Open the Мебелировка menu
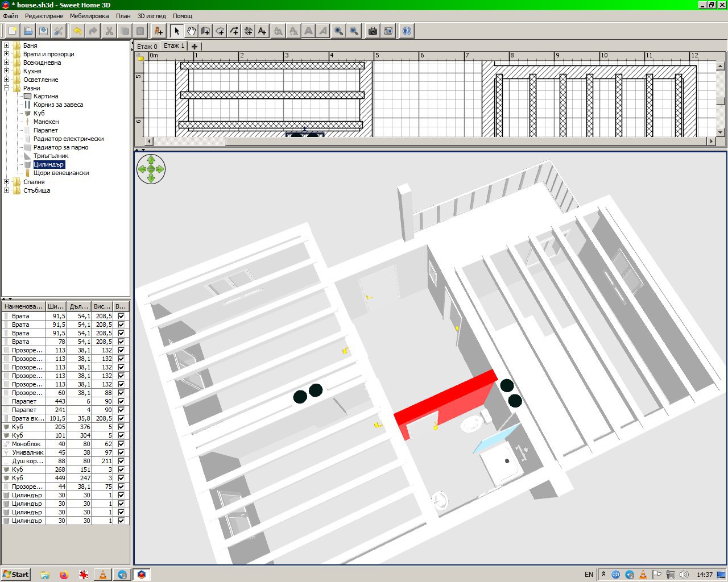Image resolution: width=728 pixels, height=582 pixels. [89, 16]
